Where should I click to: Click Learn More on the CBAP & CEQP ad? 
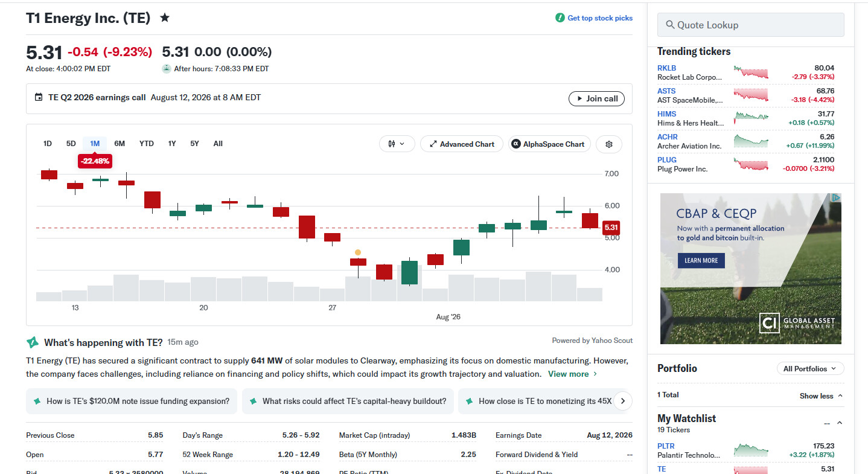[x=701, y=260]
